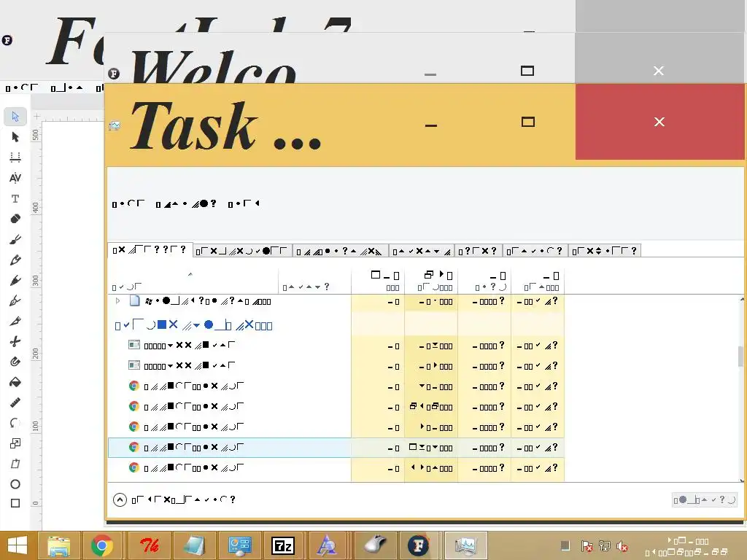Open Task Manager's third menu View

pyautogui.click(x=244, y=204)
